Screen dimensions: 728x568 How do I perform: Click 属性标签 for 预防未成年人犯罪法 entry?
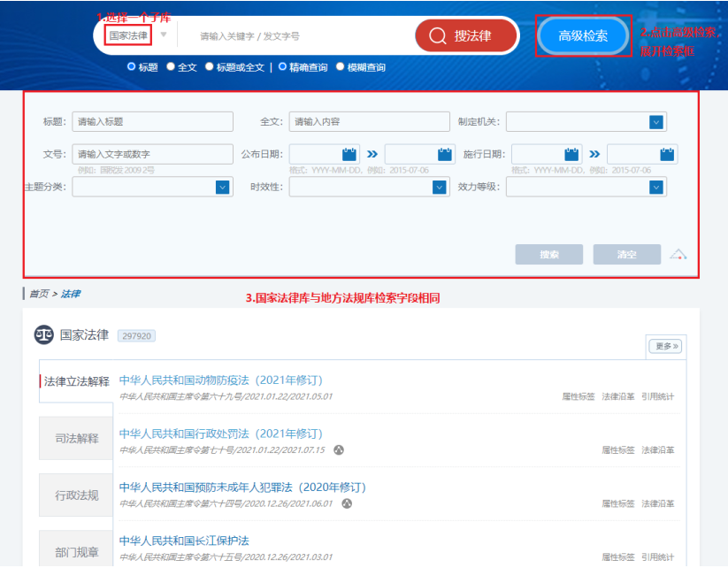point(618,503)
